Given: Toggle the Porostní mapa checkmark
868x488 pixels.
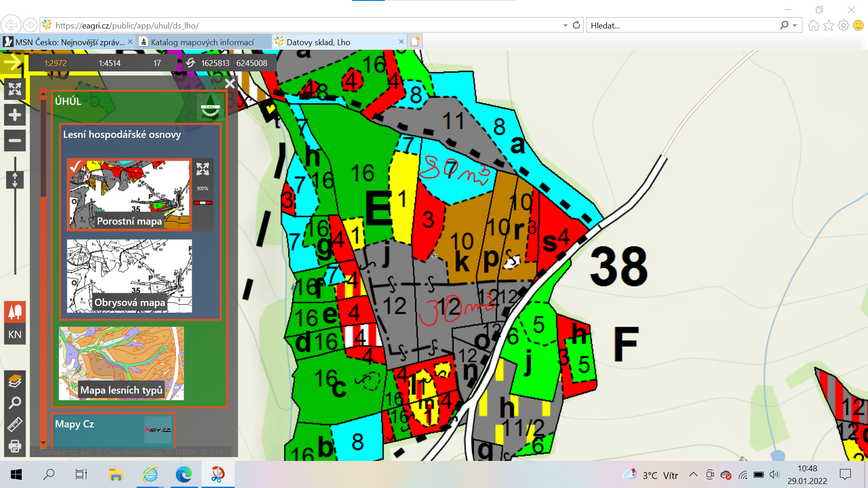Looking at the screenshot, I should pos(75,167).
